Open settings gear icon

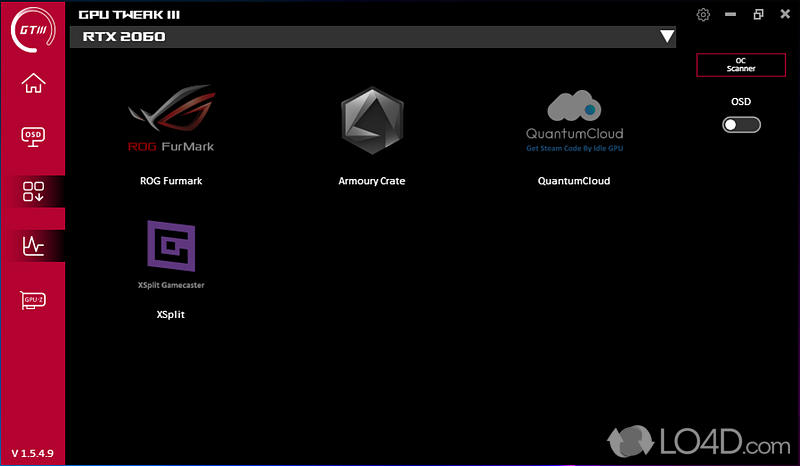pyautogui.click(x=703, y=14)
